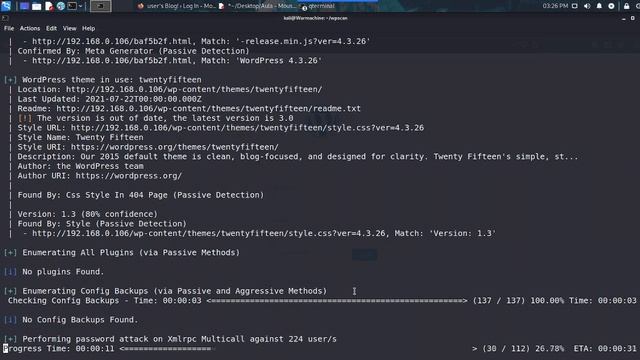Click 'Found By: Css Style In 404 Page' line
Viewport: 640px width, 360px height.
(141, 195)
